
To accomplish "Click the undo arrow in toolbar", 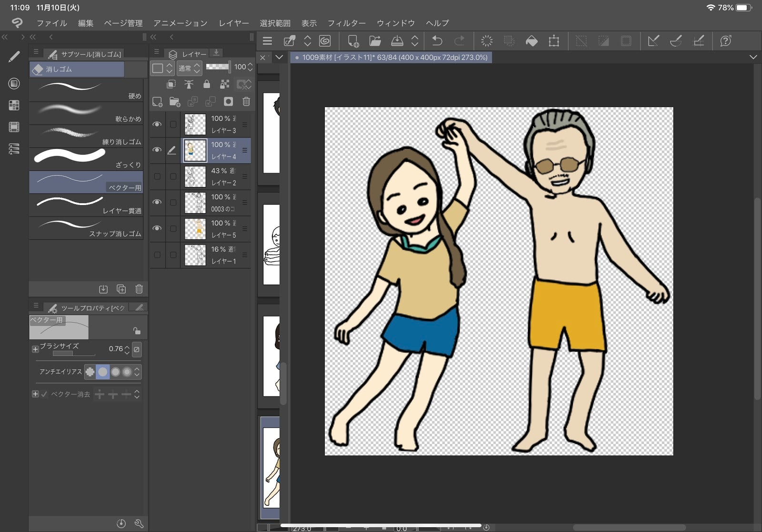I will pyautogui.click(x=437, y=41).
